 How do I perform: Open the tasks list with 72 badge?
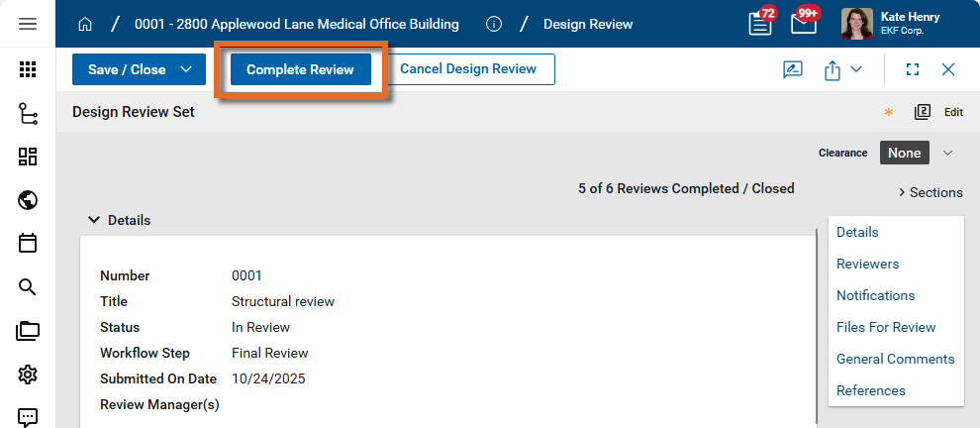760,24
